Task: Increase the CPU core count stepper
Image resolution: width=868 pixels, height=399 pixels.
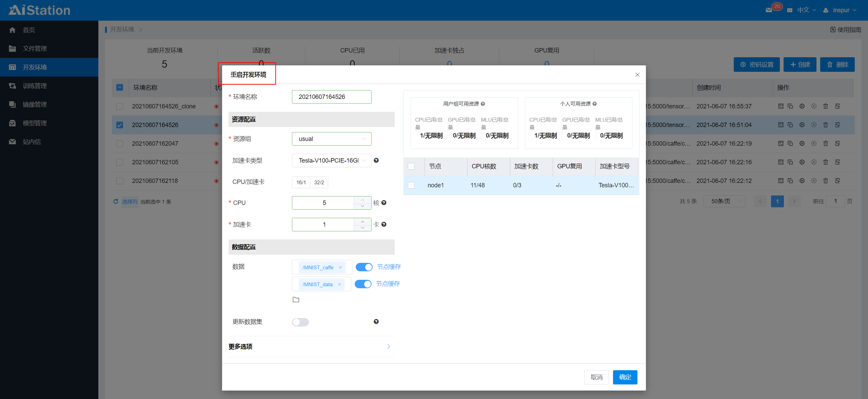Action: [x=362, y=199]
